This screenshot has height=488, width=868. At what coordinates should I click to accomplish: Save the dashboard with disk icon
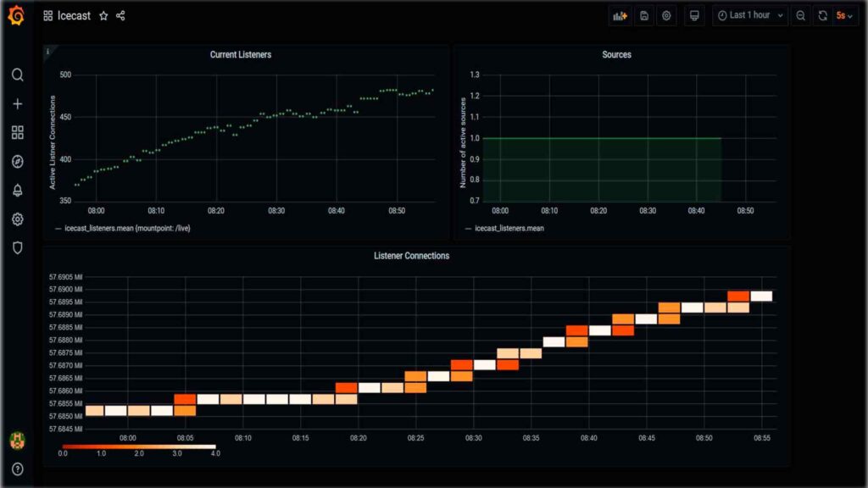pos(644,16)
